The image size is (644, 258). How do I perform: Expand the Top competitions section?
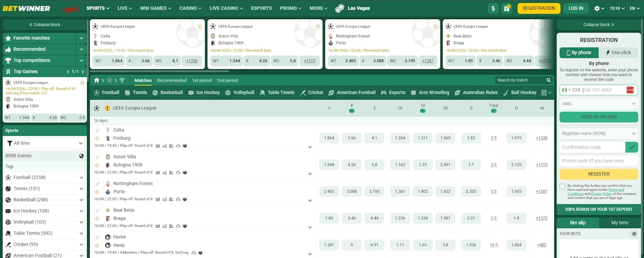[x=81, y=60]
